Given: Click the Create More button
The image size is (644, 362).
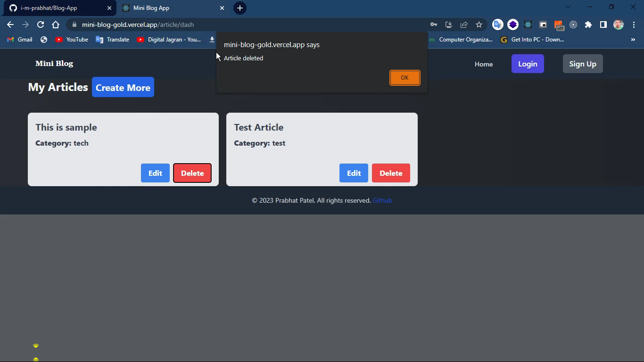Looking at the screenshot, I should coord(123,87).
